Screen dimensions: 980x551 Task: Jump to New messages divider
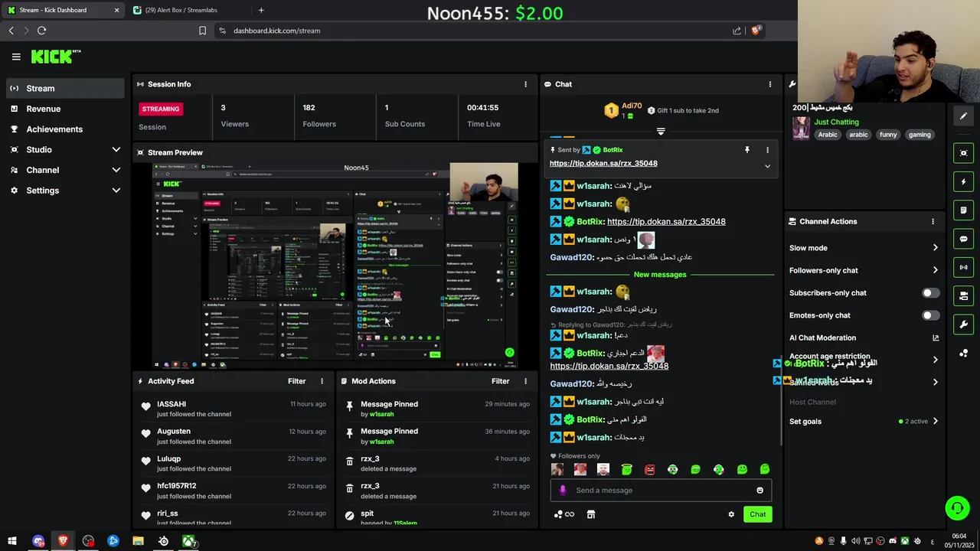click(x=660, y=275)
